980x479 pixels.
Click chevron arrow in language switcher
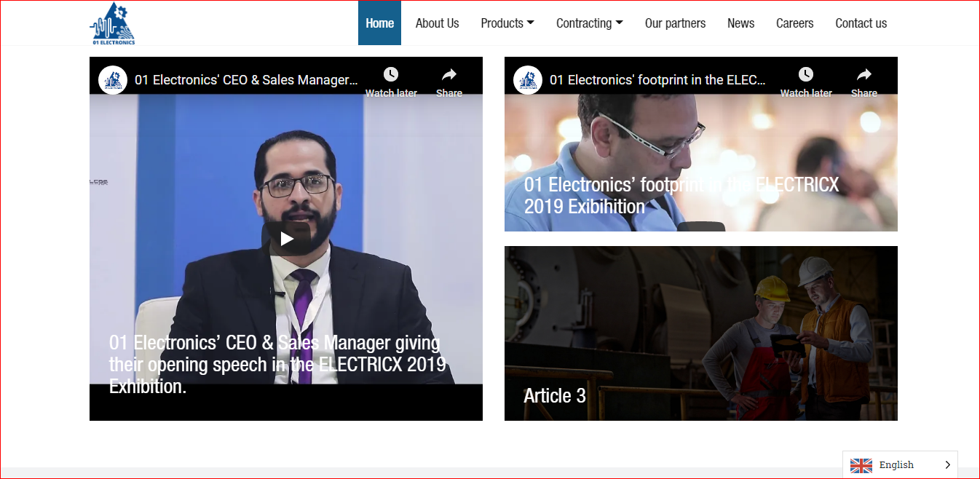[947, 465]
